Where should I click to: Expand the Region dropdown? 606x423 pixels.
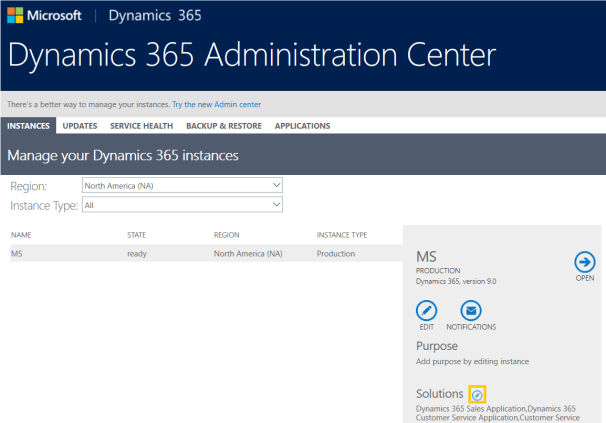tap(182, 185)
